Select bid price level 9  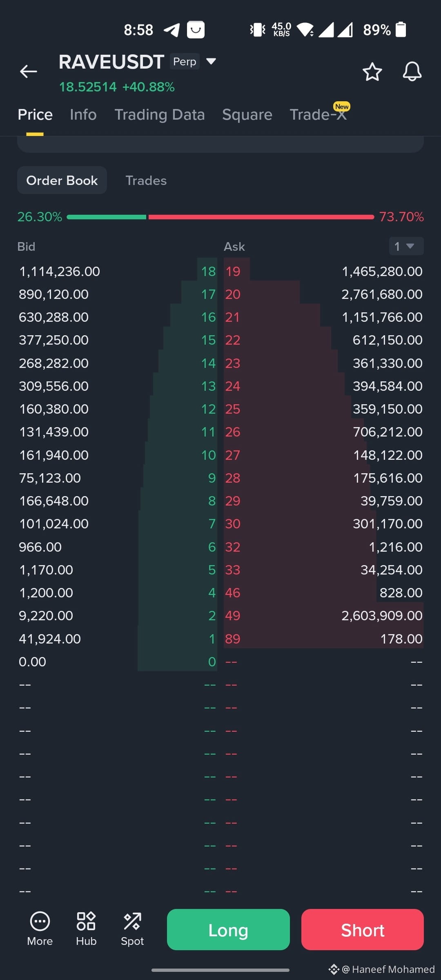tap(212, 478)
